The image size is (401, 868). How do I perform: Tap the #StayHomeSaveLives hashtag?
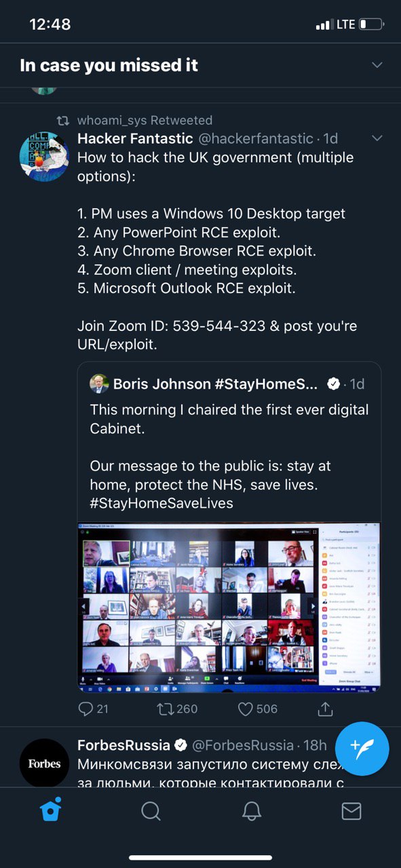(161, 503)
